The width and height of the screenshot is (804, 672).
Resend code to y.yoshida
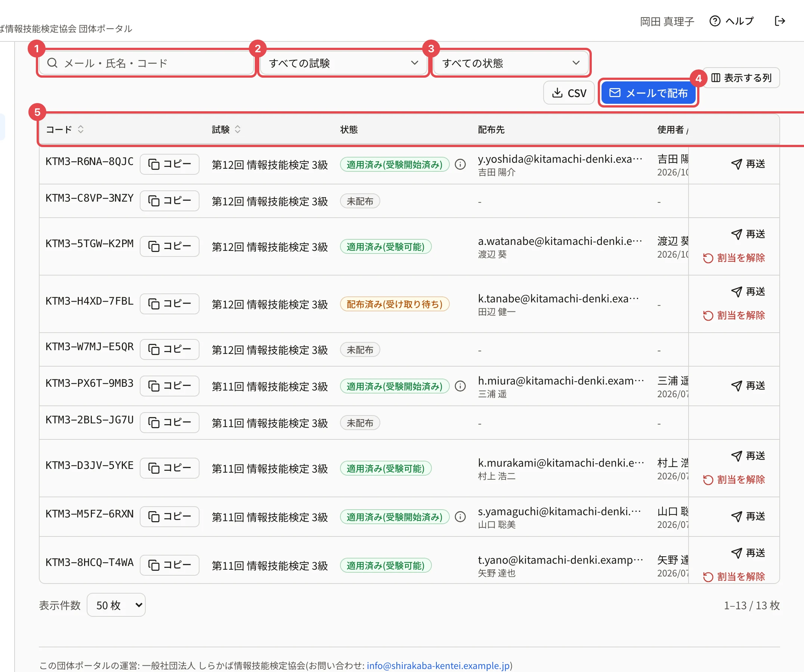coord(748,164)
